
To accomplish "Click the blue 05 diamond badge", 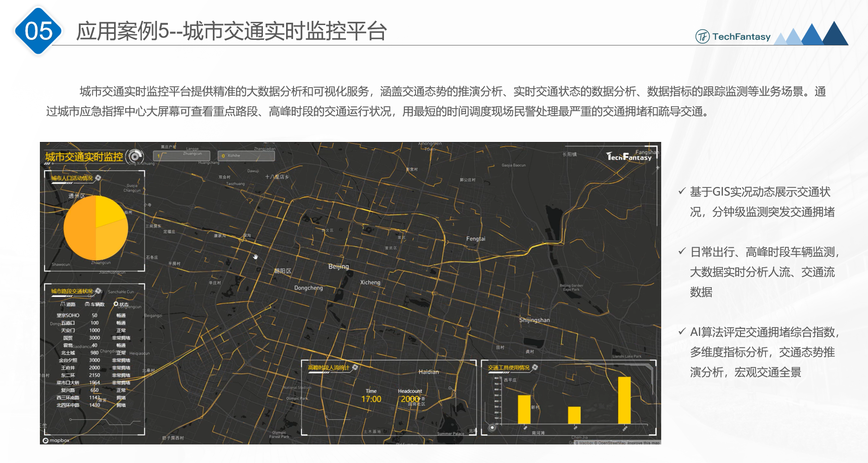I will 38,31.
